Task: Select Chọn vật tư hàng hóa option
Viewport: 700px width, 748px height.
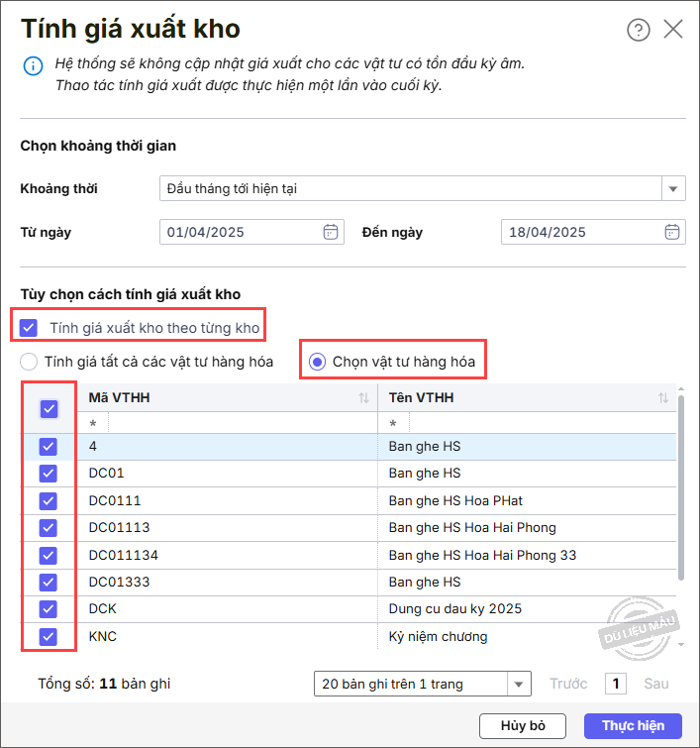Action: point(317,362)
